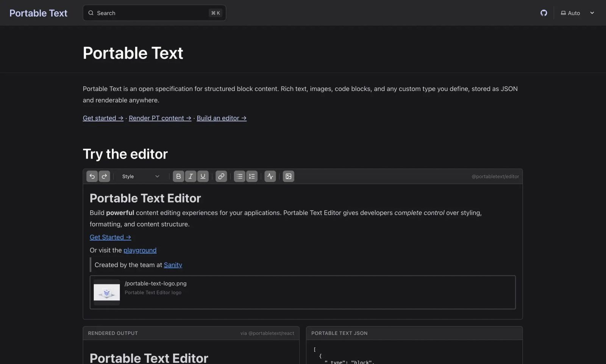Click the Portable Text Editor heading in editor

point(145,198)
